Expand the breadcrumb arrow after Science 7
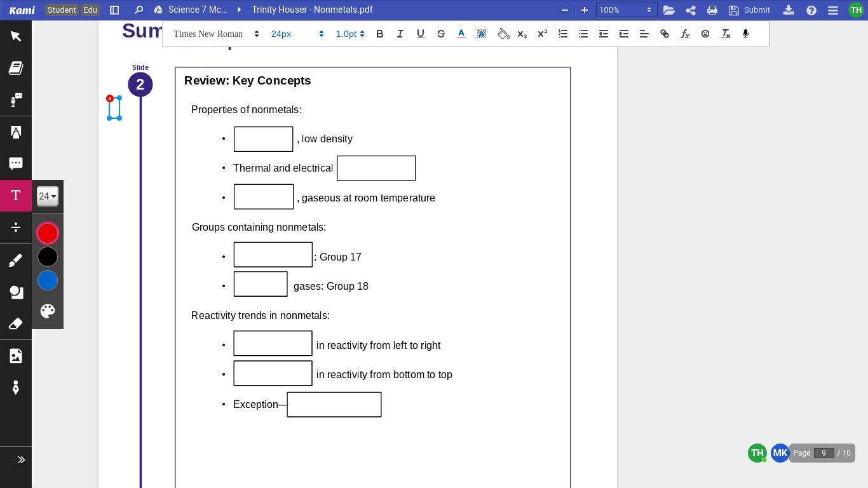The image size is (868, 488). 239,10
